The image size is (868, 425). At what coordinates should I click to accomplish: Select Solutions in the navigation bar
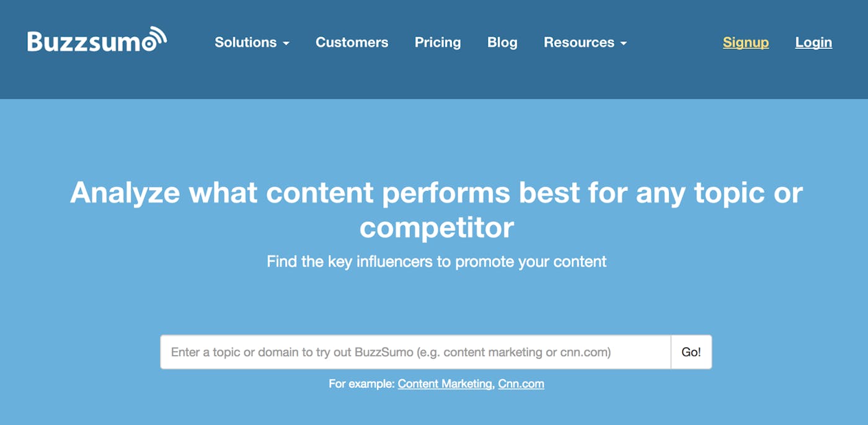click(245, 42)
